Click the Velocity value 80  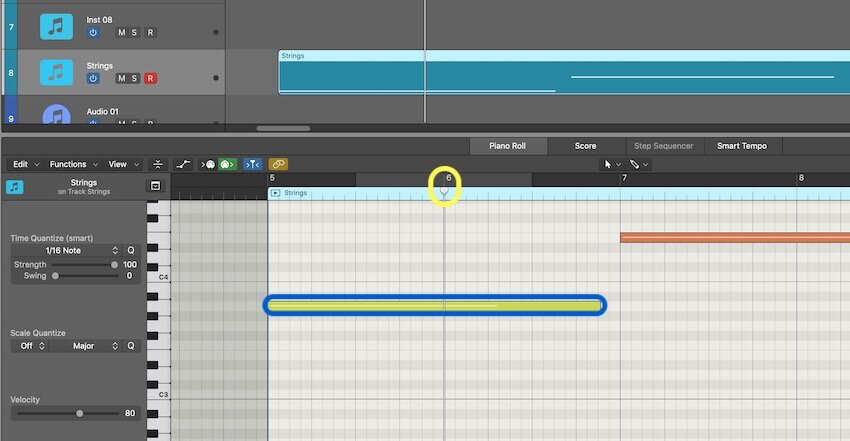tap(130, 413)
